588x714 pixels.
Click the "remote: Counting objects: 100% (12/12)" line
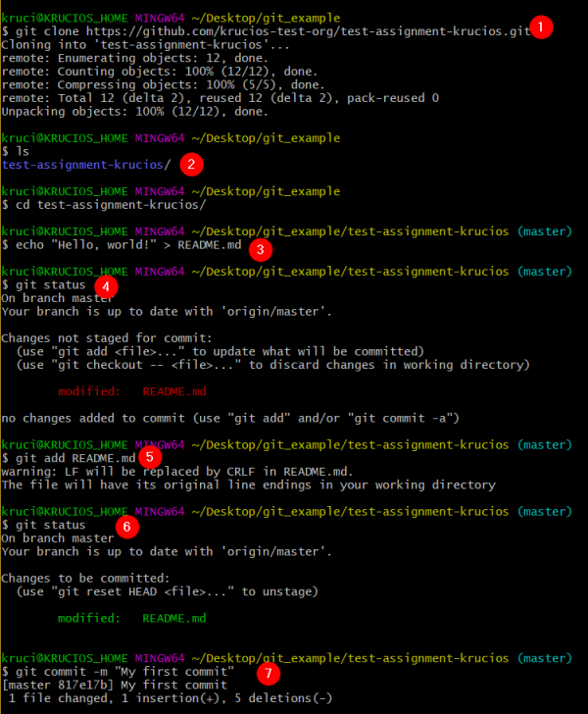[160, 72]
